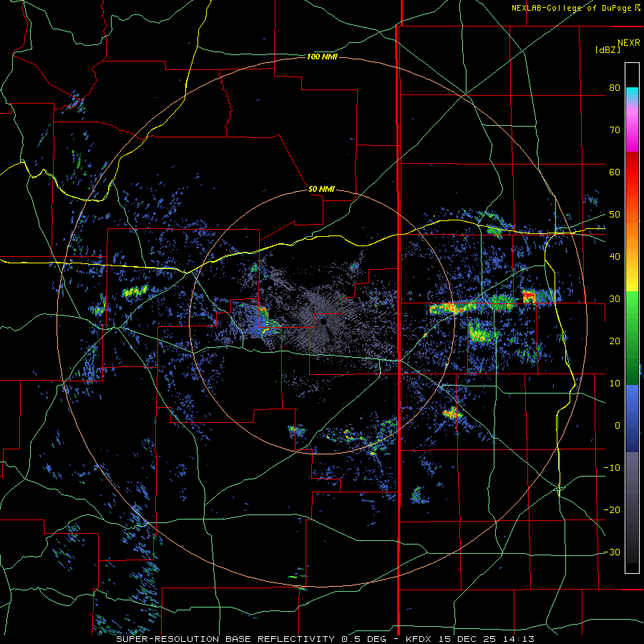The image size is (644, 644).
Task: Click the -10 value on the dBZ scale
Action: click(x=612, y=468)
